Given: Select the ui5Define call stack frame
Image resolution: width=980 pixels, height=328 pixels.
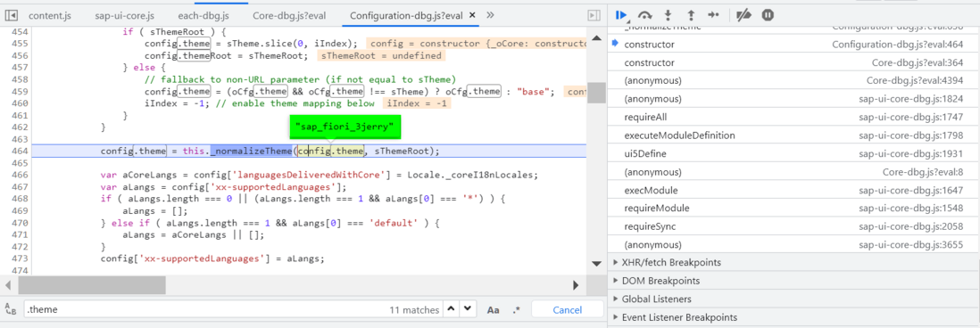Looking at the screenshot, I should (793, 153).
